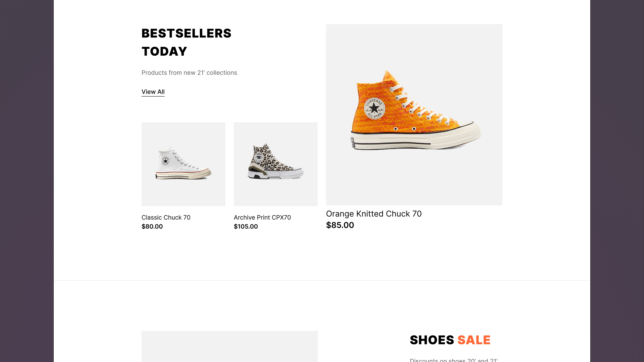Open the Classic Chuck 70 product image

183,164
